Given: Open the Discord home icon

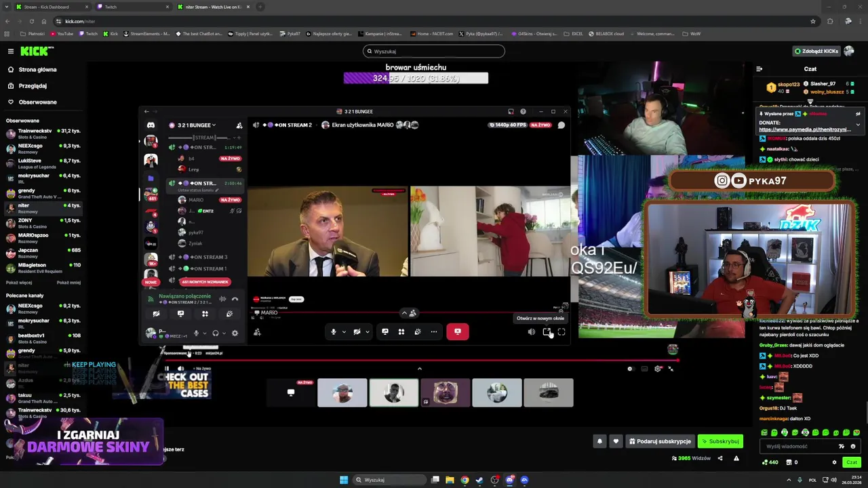Looking at the screenshot, I should point(151,125).
